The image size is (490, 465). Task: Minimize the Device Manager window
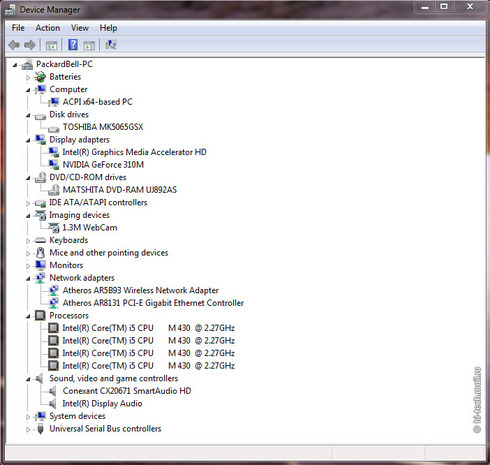pos(425,7)
